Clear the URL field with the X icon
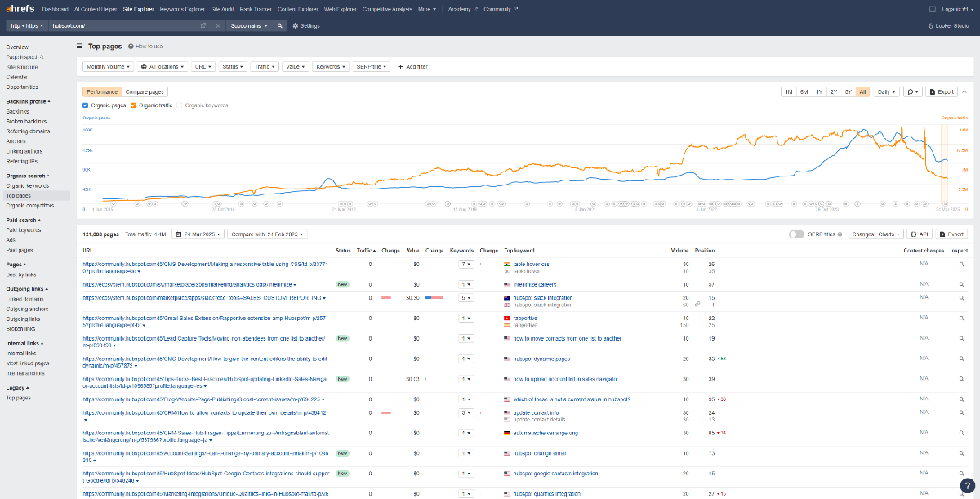Viewport: 980px width, 499px height. (x=218, y=25)
